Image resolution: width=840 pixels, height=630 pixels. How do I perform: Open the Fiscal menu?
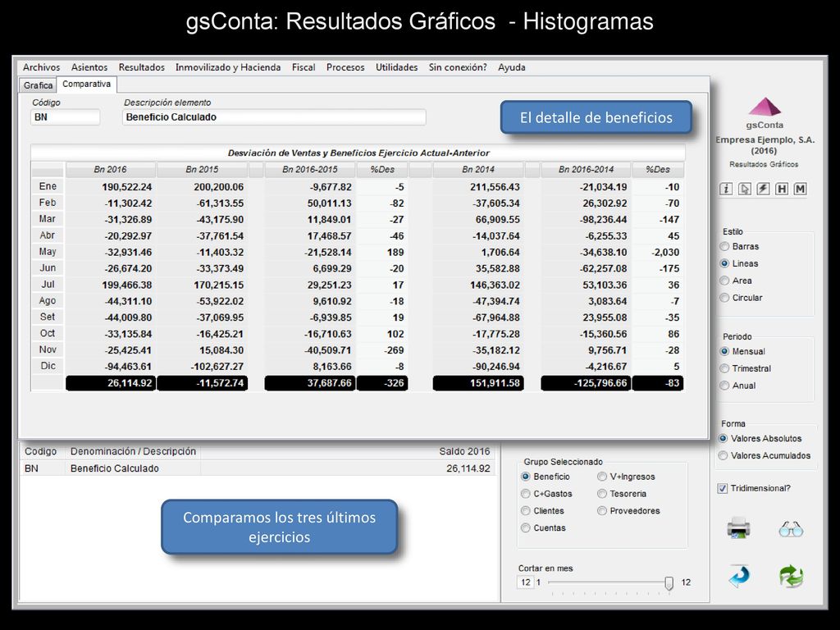(304, 67)
